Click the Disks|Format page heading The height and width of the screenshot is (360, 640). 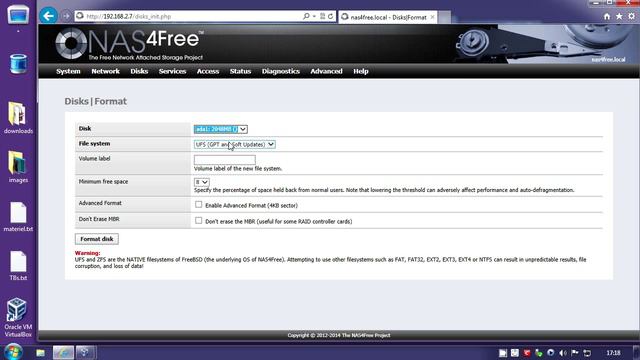(96, 101)
